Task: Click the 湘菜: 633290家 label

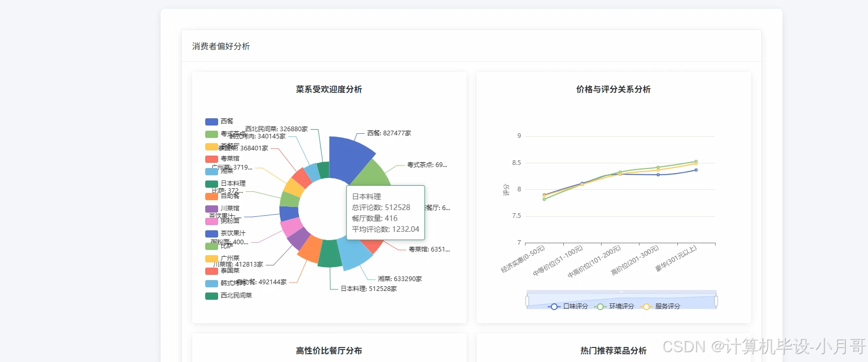Action: [x=400, y=279]
